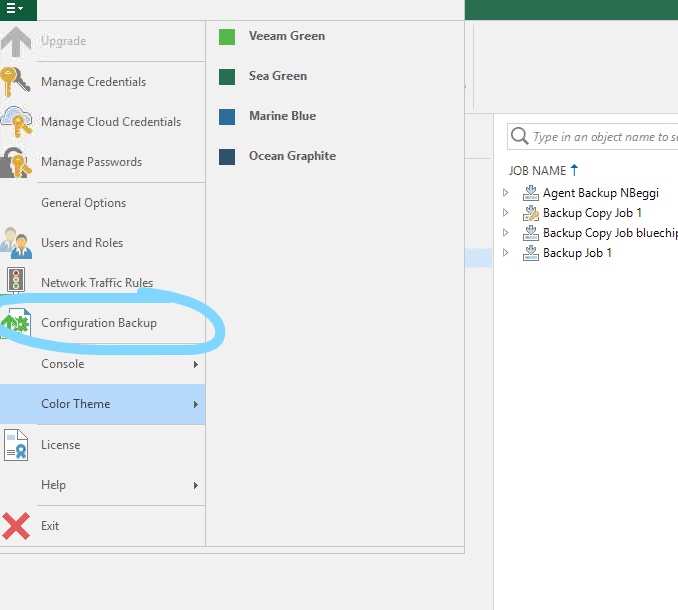678x610 pixels.
Task: Expand the Backup Job 1 row
Action: [x=505, y=252]
